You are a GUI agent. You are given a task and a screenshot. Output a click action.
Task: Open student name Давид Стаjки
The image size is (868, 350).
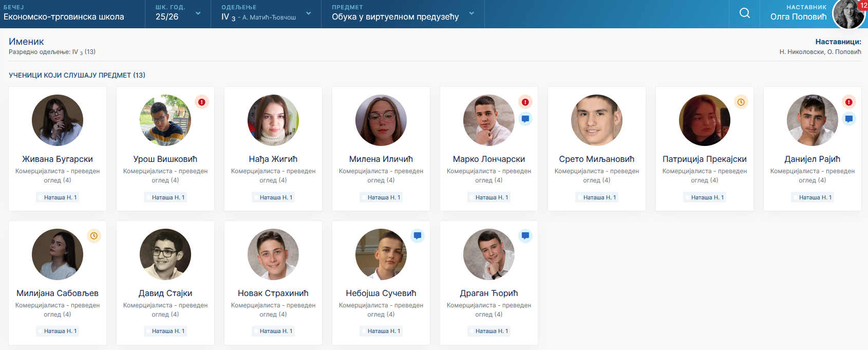tap(165, 293)
